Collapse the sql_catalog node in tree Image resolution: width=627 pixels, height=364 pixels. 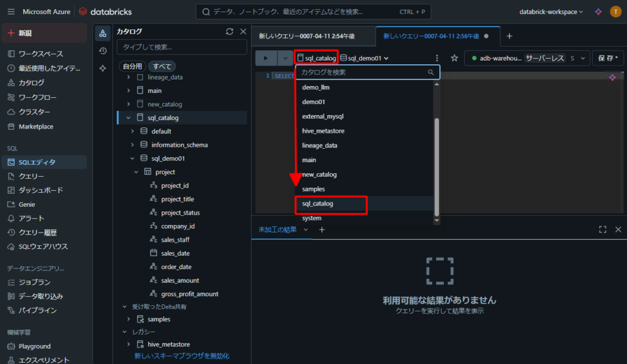(x=129, y=117)
